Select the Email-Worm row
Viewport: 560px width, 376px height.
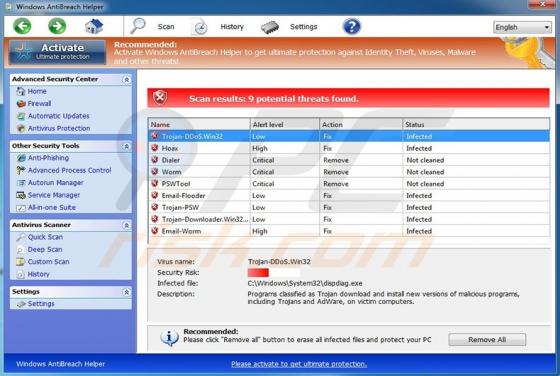[x=349, y=231]
